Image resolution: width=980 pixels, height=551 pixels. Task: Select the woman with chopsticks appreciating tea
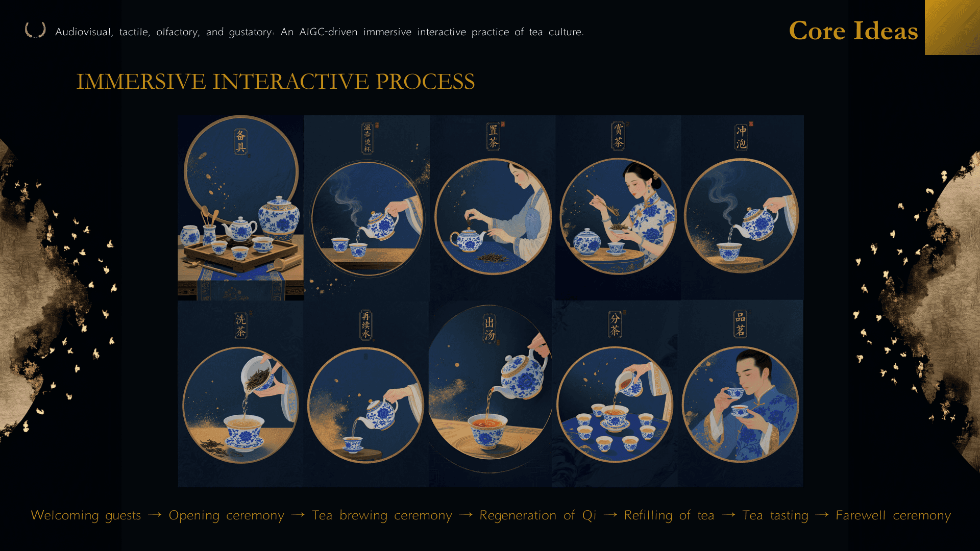[x=618, y=208]
